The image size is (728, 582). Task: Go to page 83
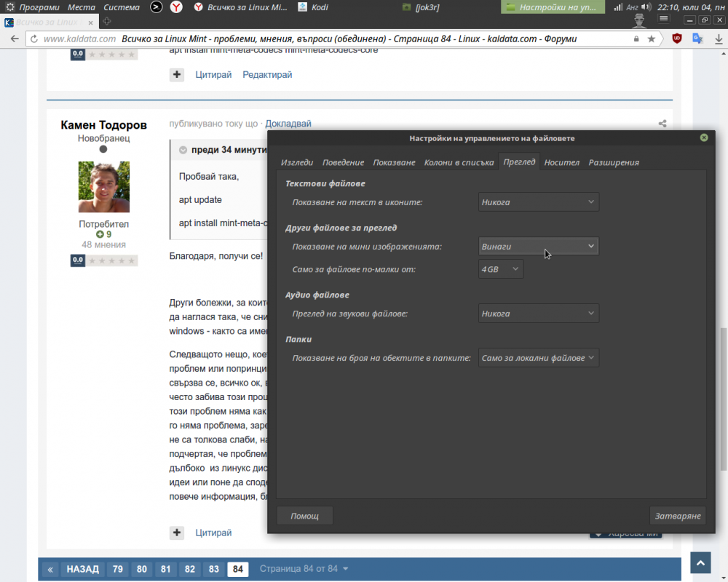point(213,569)
